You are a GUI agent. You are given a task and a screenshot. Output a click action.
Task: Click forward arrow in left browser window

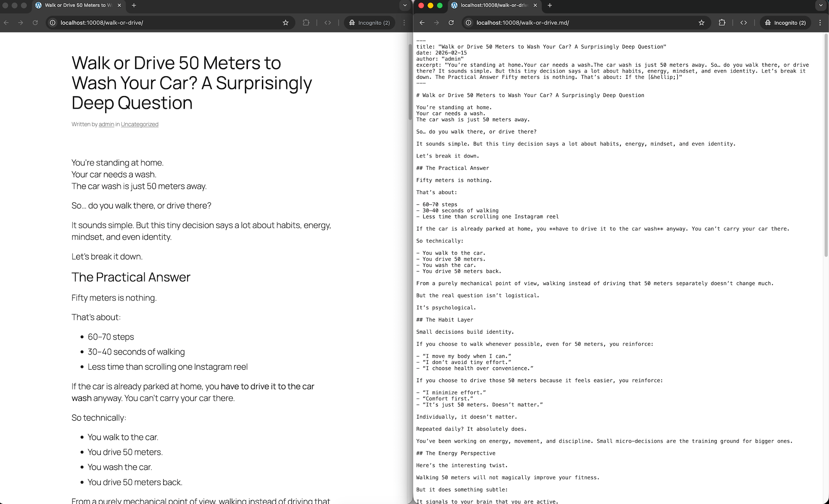point(20,23)
